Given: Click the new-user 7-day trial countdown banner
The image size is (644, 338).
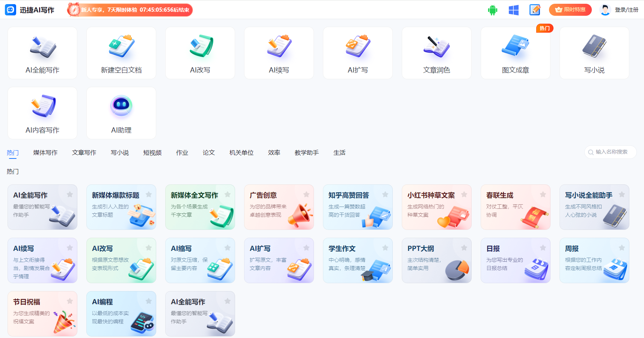Looking at the screenshot, I should pos(130,10).
